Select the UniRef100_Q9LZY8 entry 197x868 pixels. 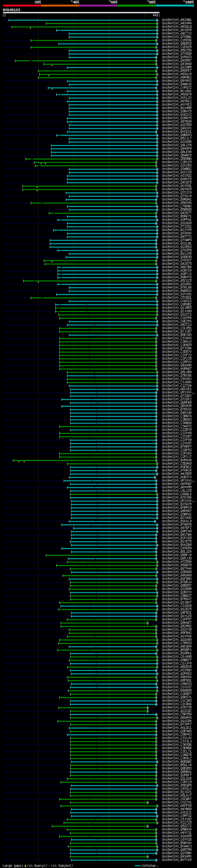coord(176,145)
